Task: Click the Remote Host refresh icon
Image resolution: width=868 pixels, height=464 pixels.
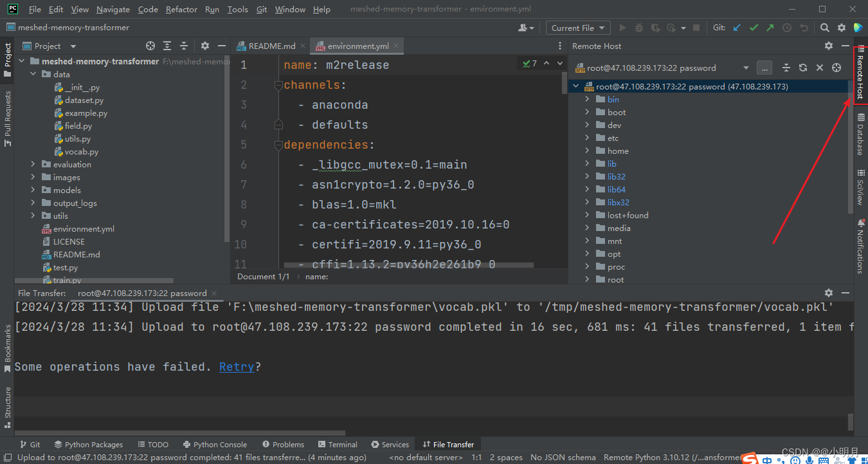Action: [x=803, y=68]
